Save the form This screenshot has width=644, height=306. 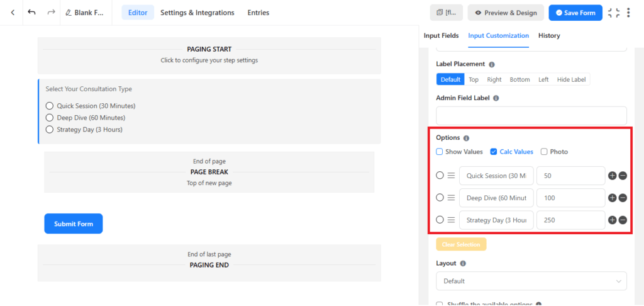click(x=575, y=13)
